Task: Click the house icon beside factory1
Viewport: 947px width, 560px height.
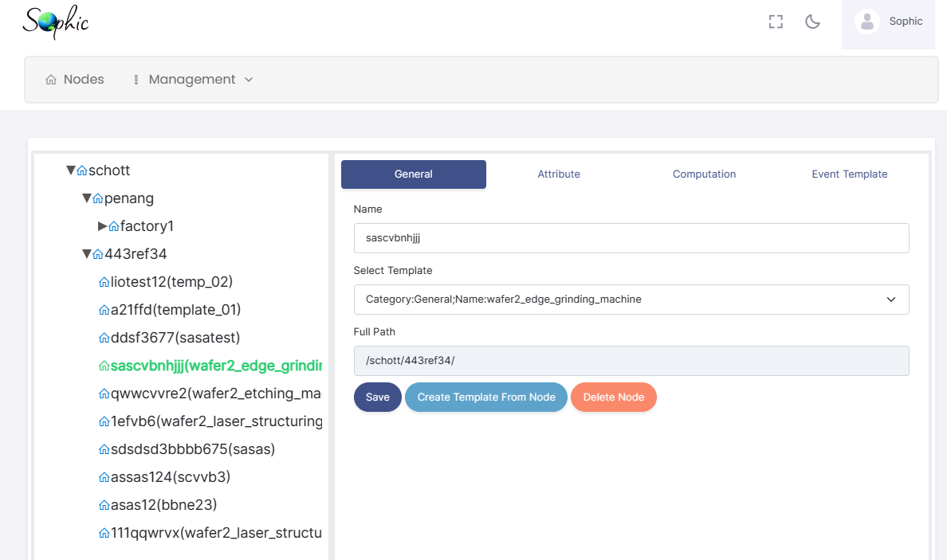Action: (x=113, y=226)
